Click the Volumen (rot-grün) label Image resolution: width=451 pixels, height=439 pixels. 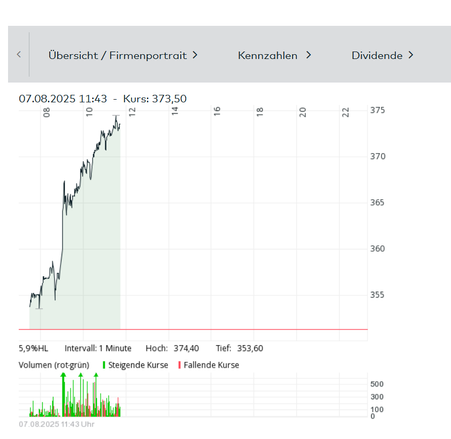[x=54, y=365]
